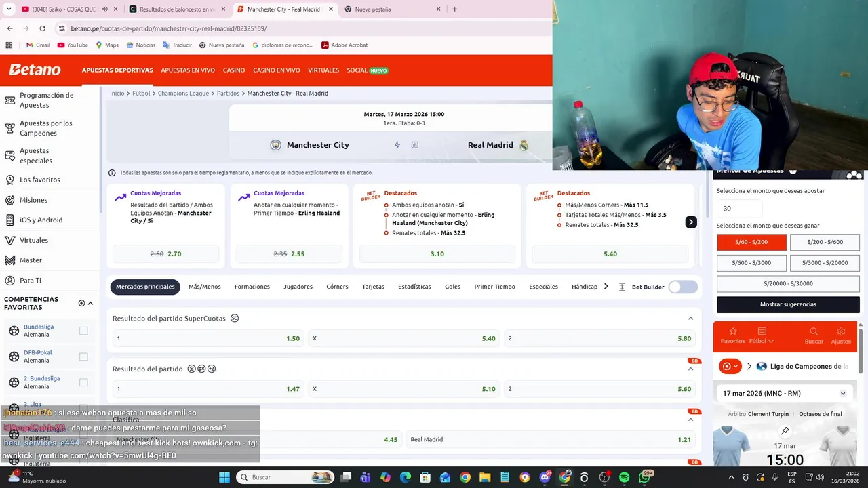Show more market tabs with right chevron
Viewport: 868px width, 488px height.
tap(606, 287)
